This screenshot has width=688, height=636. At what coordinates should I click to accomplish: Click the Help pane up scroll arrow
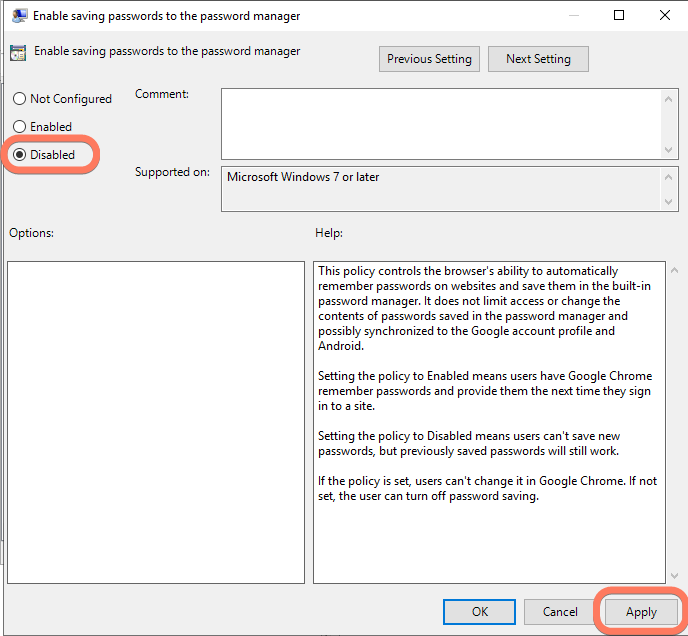click(x=675, y=271)
